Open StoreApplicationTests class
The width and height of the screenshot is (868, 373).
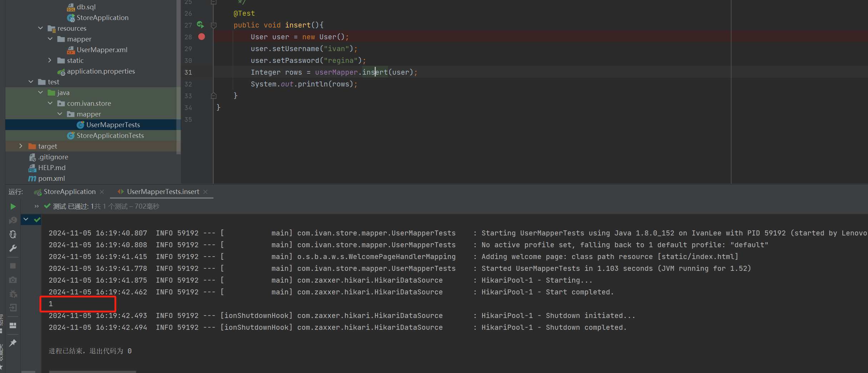[x=110, y=135]
